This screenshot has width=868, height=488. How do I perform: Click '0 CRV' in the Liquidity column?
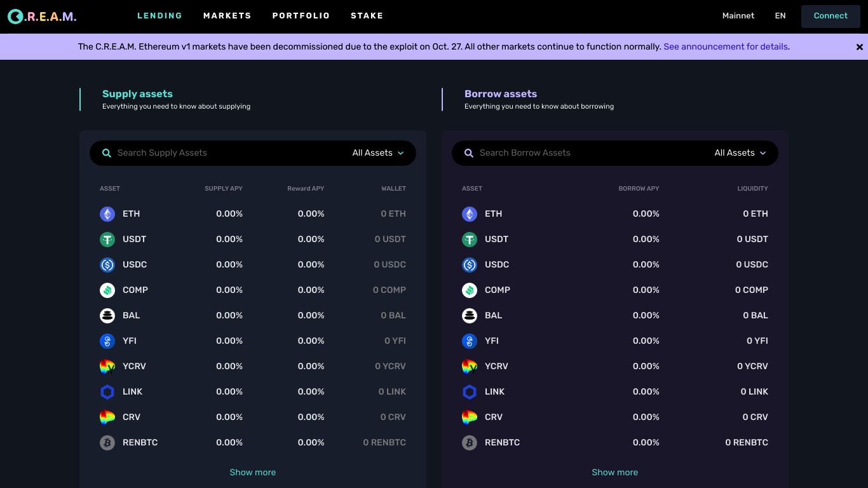756,417
